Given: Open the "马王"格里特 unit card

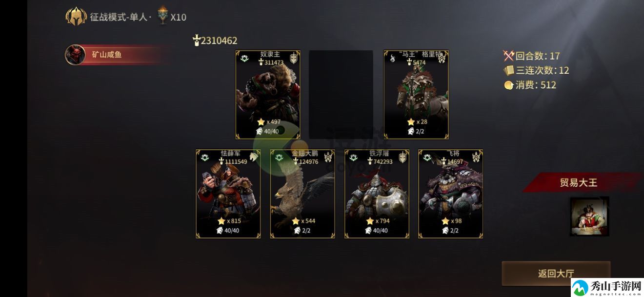Looking at the screenshot, I should tap(416, 95).
